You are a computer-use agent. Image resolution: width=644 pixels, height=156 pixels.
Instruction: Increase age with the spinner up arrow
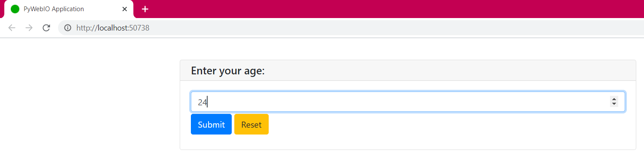pyautogui.click(x=614, y=99)
